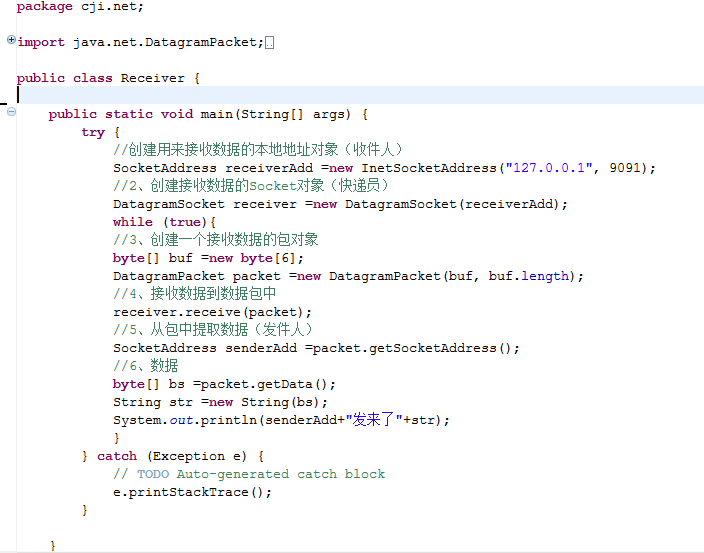Screen dimensions: 704x553
Task: Click the comment '//5、从包中提取数据'
Action: pyautogui.click(x=213, y=329)
